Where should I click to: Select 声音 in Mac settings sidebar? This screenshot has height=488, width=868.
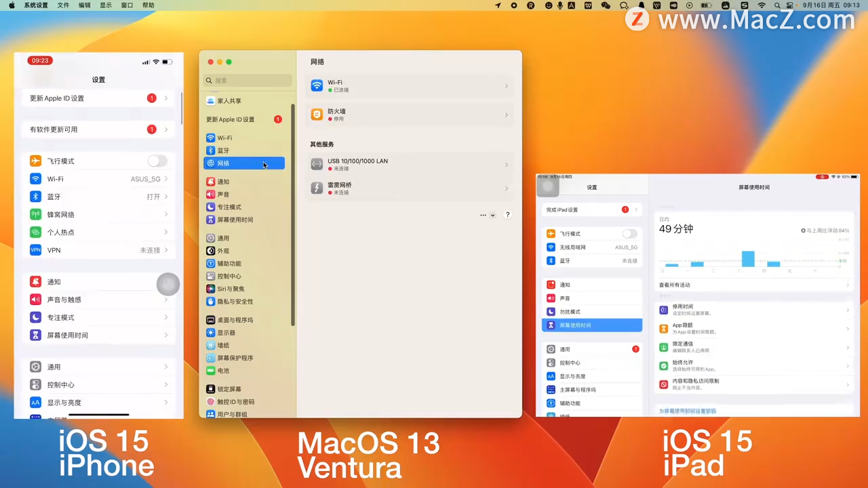pos(244,195)
